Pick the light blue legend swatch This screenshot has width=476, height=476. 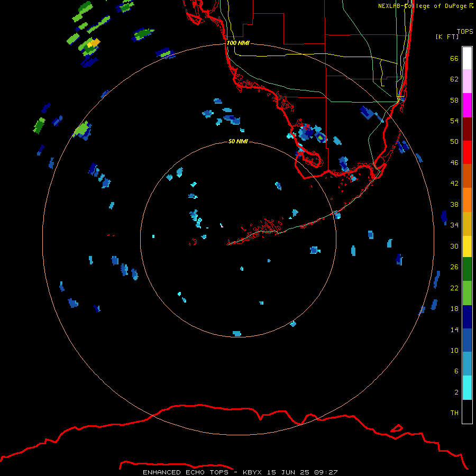(467, 364)
